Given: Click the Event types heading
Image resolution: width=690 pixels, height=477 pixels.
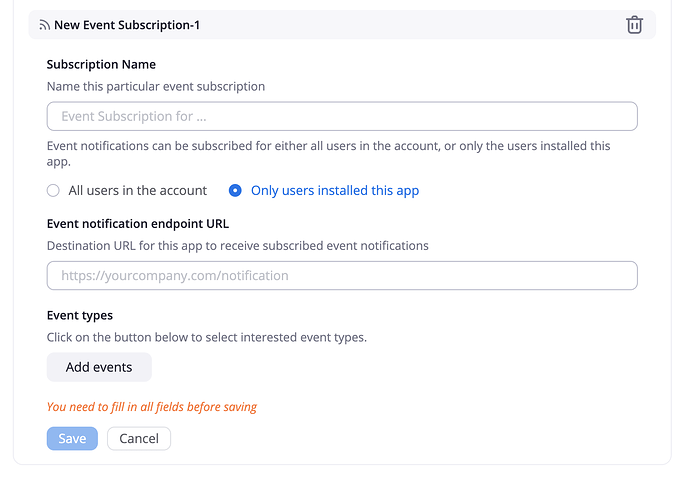Looking at the screenshot, I should click(x=80, y=315).
